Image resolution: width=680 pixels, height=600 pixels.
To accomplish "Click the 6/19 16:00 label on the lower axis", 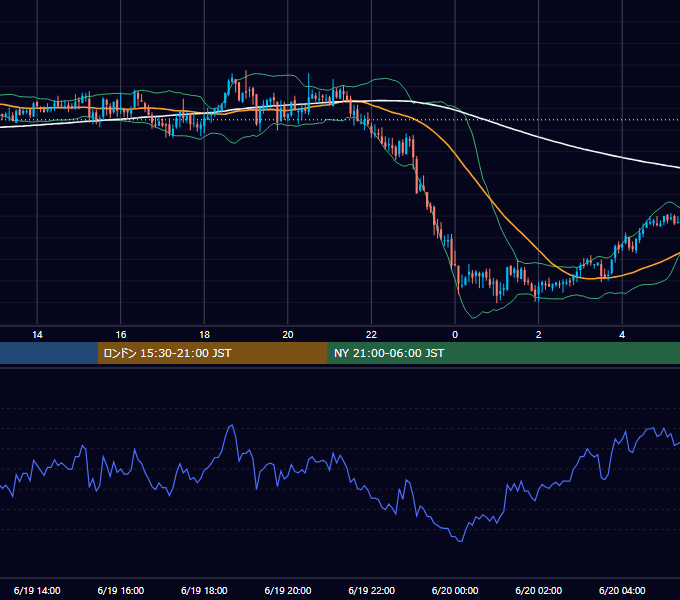I will (121, 590).
